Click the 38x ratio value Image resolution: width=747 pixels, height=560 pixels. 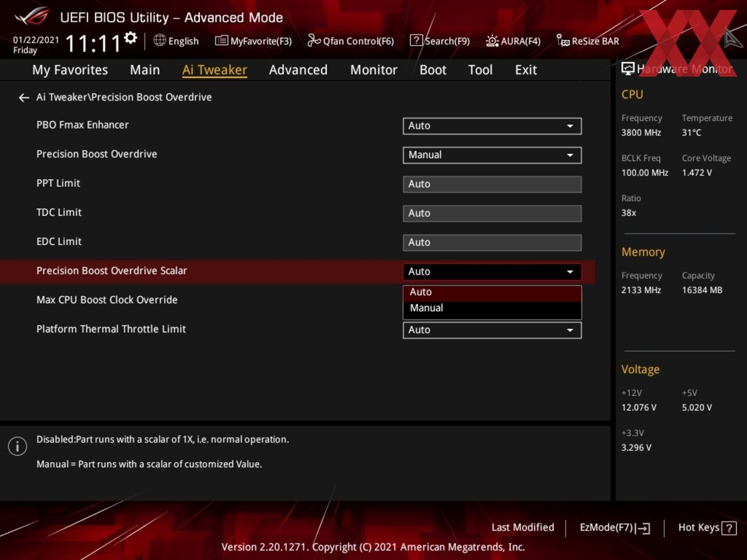point(628,213)
